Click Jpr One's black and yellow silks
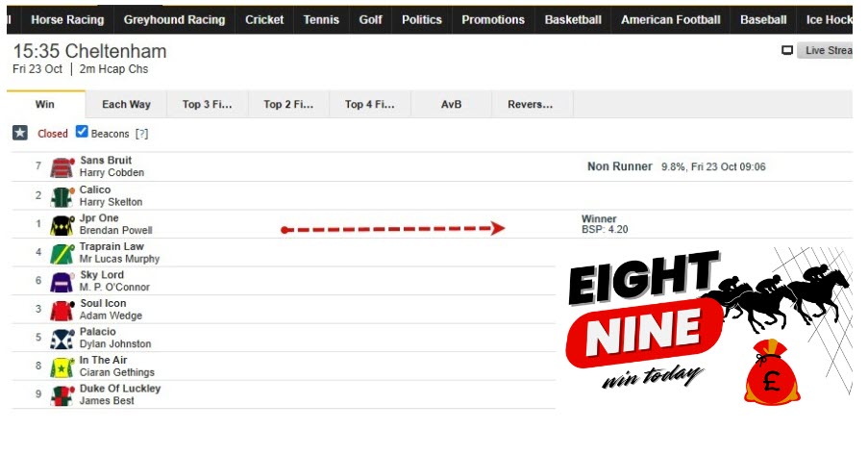 [62, 225]
